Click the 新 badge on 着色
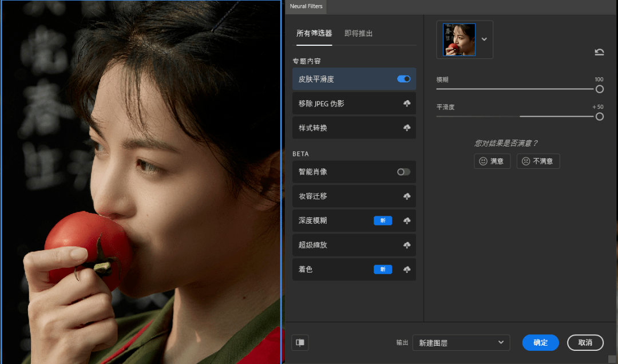Screen dimensions: 618x364 point(383,270)
